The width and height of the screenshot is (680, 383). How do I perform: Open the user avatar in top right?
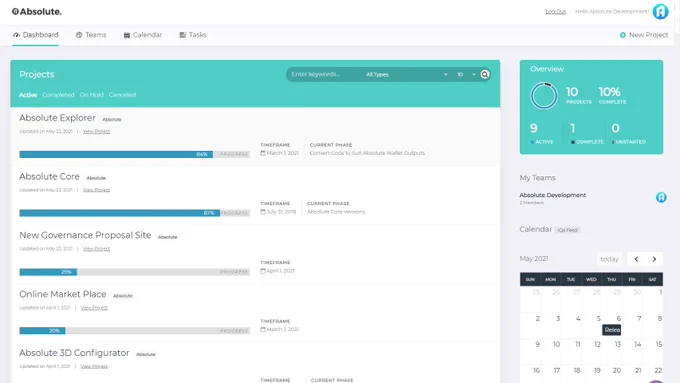660,12
